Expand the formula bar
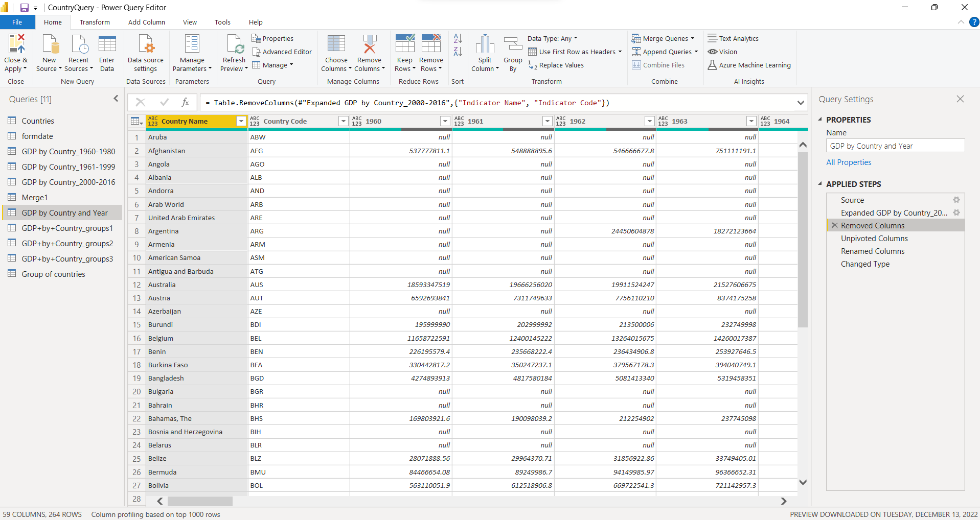 pos(801,103)
